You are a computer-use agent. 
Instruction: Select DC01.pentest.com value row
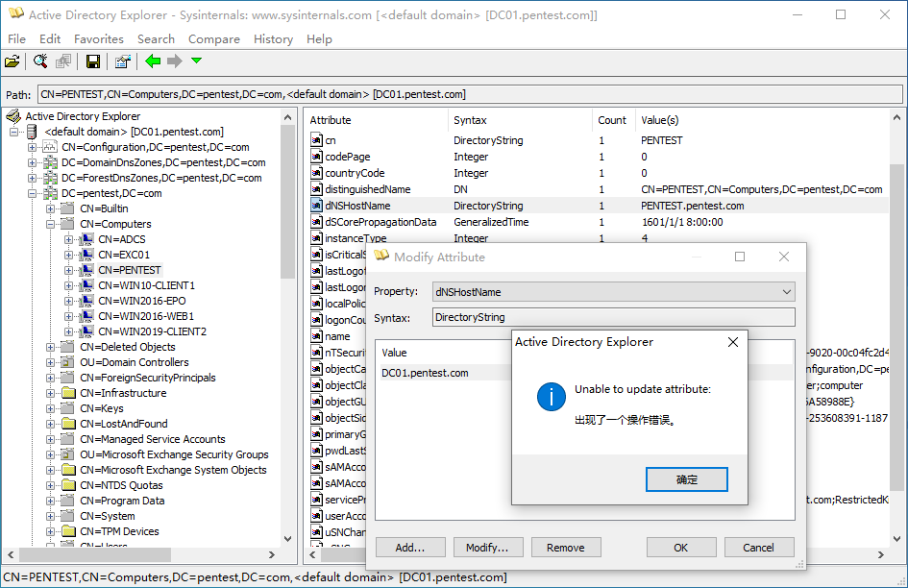pyautogui.click(x=443, y=373)
